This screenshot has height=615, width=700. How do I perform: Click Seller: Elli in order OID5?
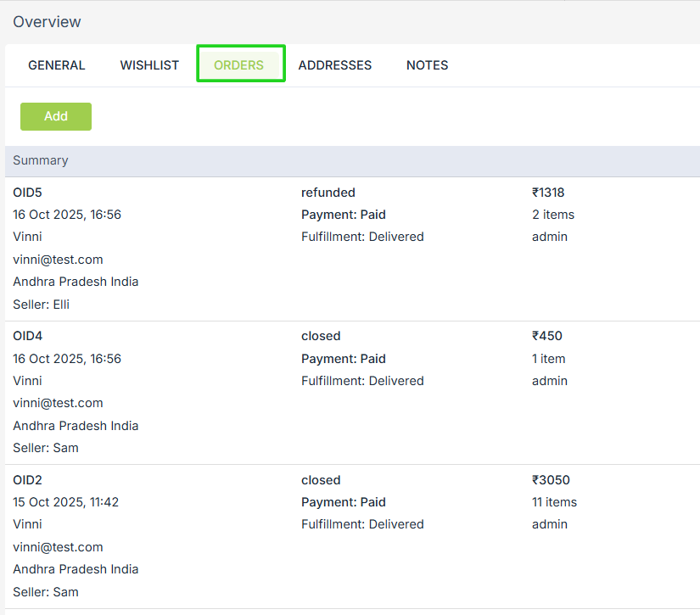point(41,305)
